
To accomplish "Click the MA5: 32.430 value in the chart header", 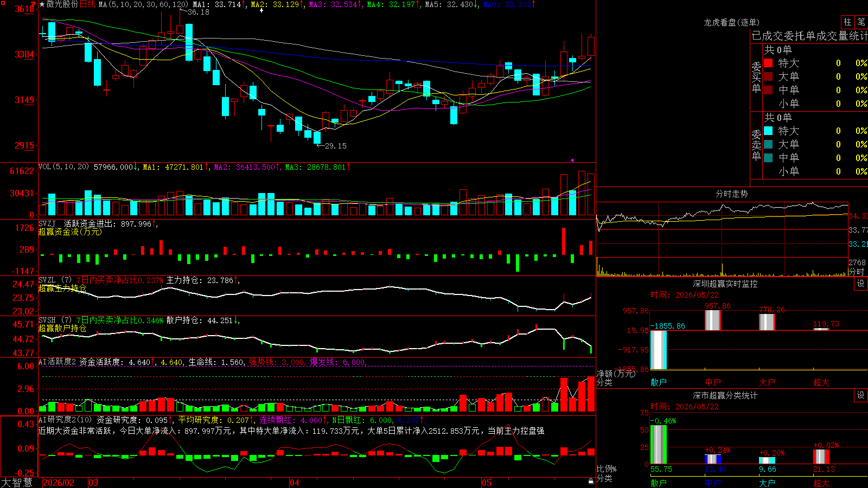I will point(451,4).
